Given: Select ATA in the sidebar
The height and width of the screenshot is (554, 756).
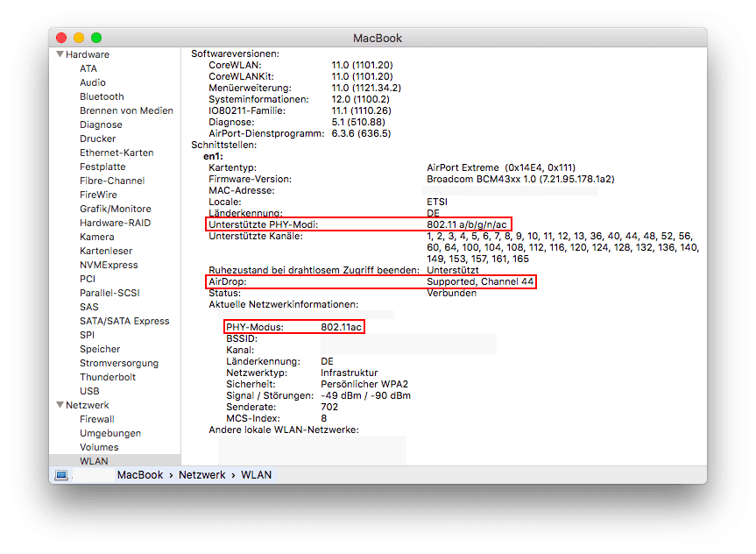Looking at the screenshot, I should [88, 68].
